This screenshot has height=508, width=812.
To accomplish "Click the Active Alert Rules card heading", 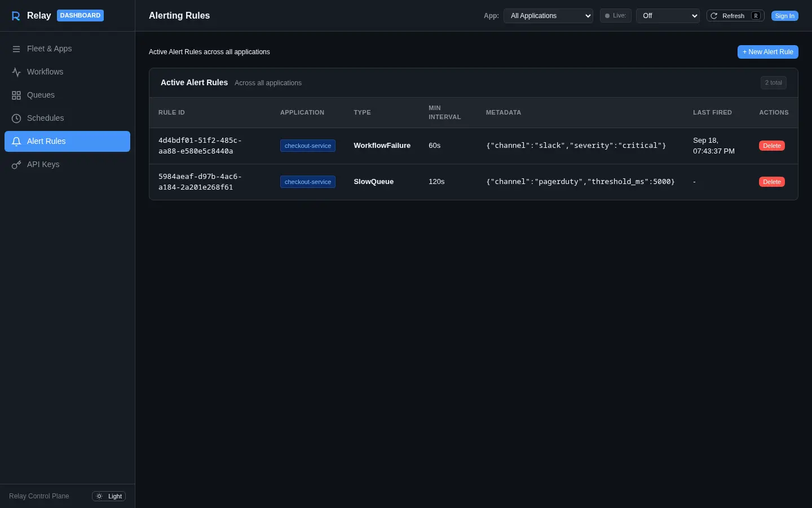I will 194,83.
